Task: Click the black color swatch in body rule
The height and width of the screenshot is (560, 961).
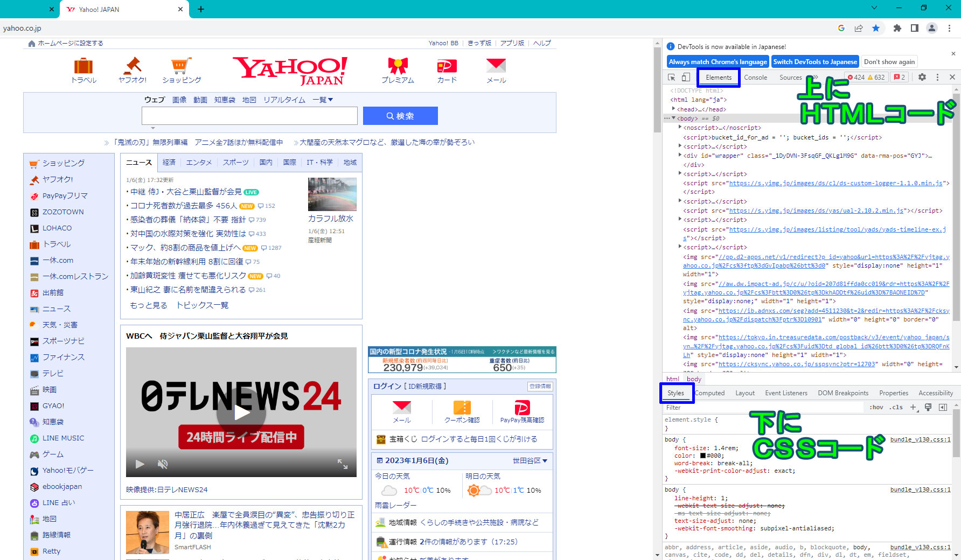Action: (x=703, y=456)
